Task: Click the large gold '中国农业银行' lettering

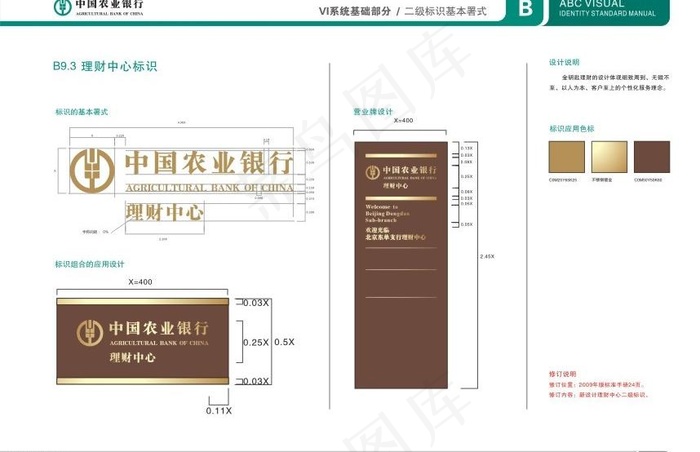Action: pos(209,163)
